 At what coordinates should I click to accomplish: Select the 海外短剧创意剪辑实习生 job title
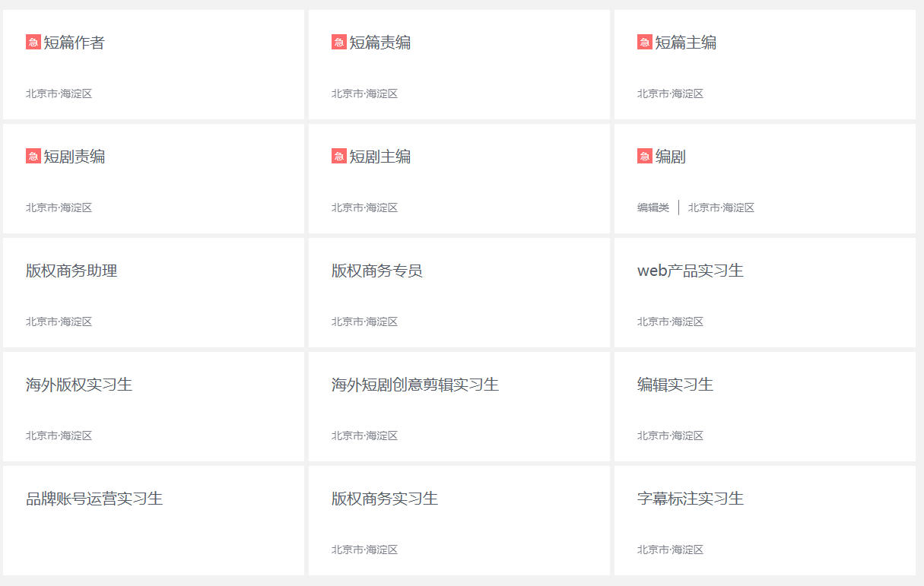(414, 385)
